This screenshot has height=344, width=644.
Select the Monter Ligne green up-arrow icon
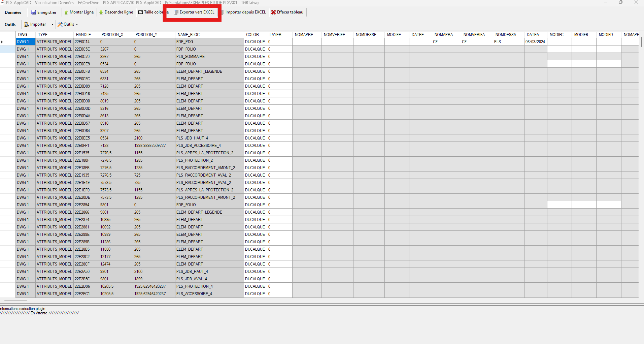click(x=67, y=12)
